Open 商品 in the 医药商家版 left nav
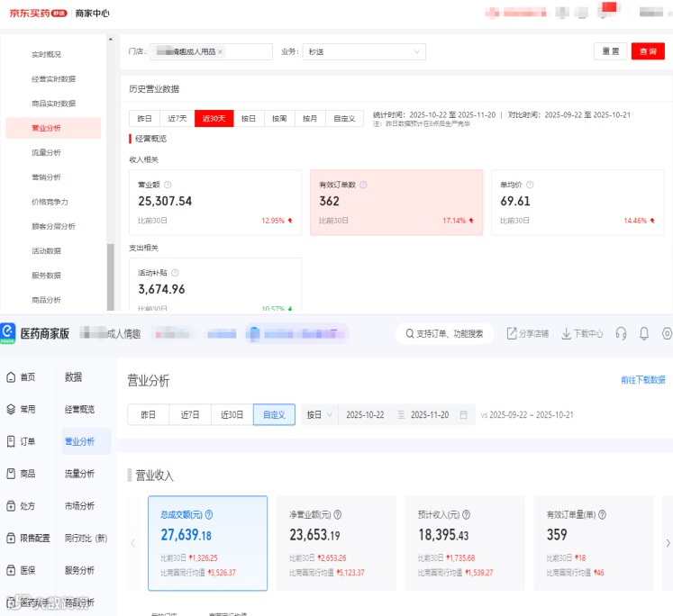Viewport: 673px width, 616px height. pos(22,474)
